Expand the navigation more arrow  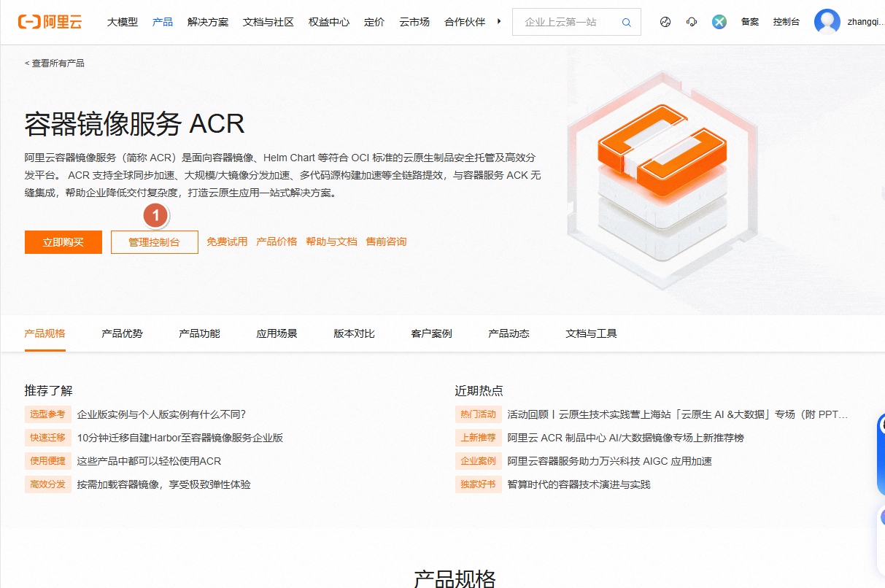pyautogui.click(x=499, y=22)
